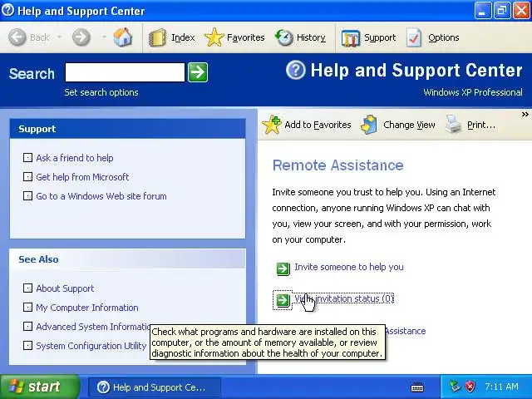The image size is (532, 399).
Task: Open Go to a Windows Web site forum
Action: (101, 196)
